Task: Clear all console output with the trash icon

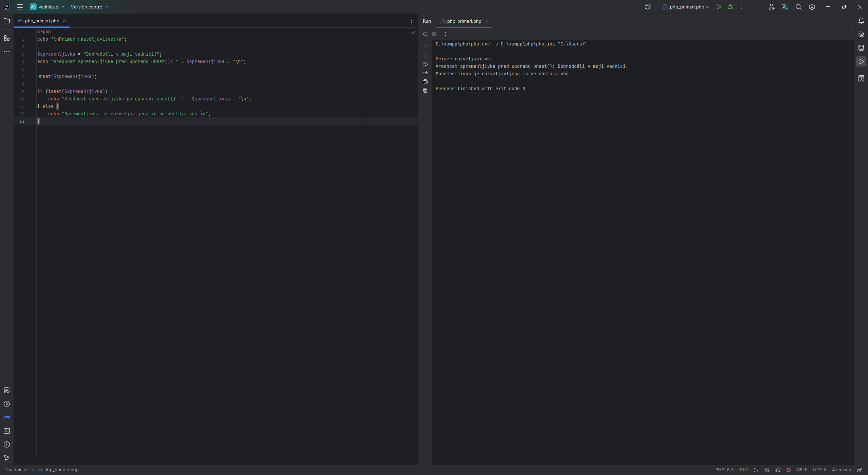Action: click(x=425, y=90)
